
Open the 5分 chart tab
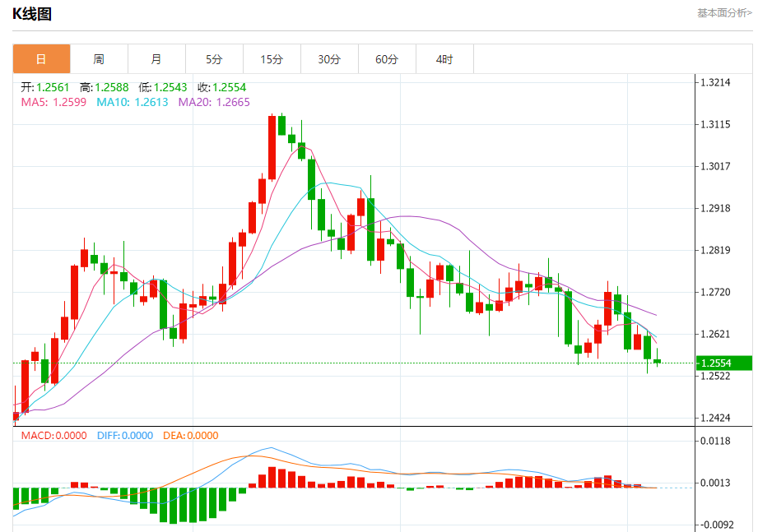click(x=214, y=59)
